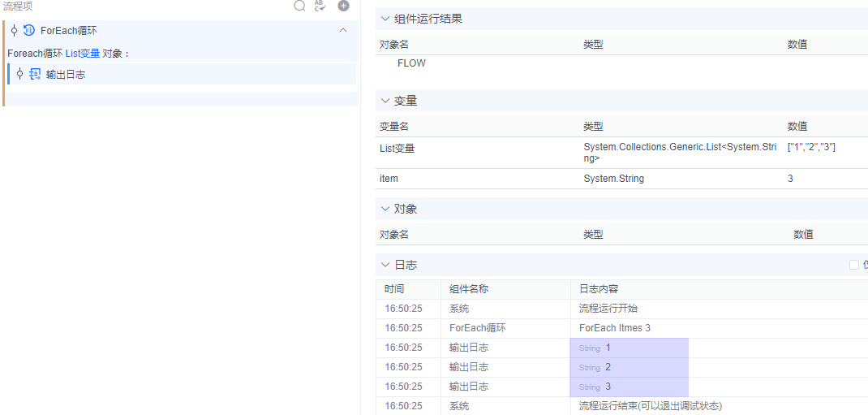
Task: Select the 输出日志 step in the flow
Action: [x=183, y=74]
